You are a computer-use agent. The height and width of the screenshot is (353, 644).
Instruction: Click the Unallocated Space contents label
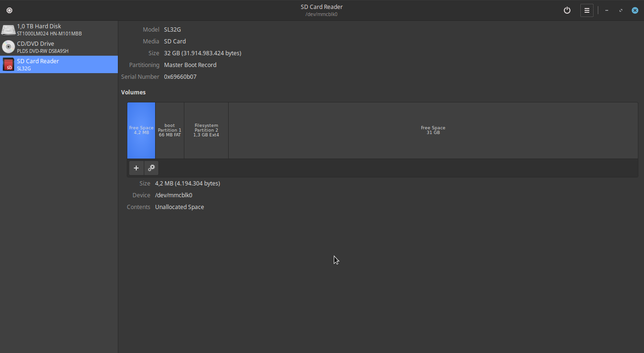pos(180,207)
